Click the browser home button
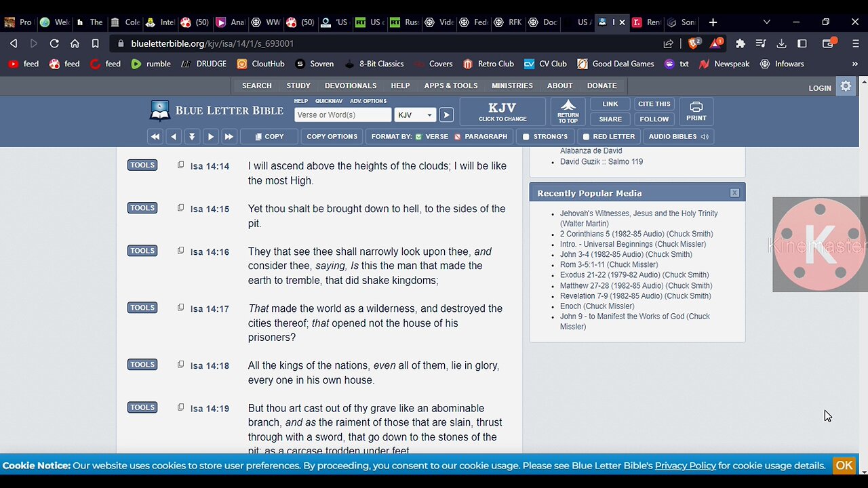Image resolution: width=868 pixels, height=488 pixels. pos(75,43)
